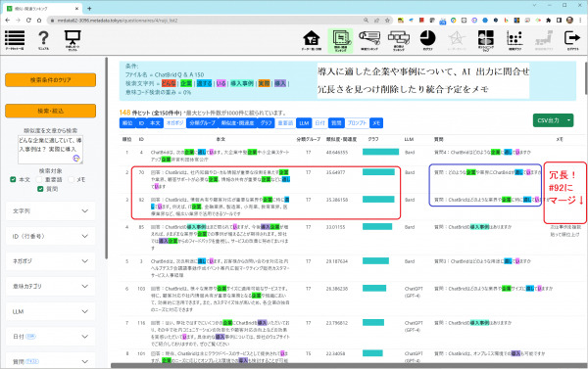
Task: Click similarity bar for row ID 103
Action: click(x=374, y=288)
